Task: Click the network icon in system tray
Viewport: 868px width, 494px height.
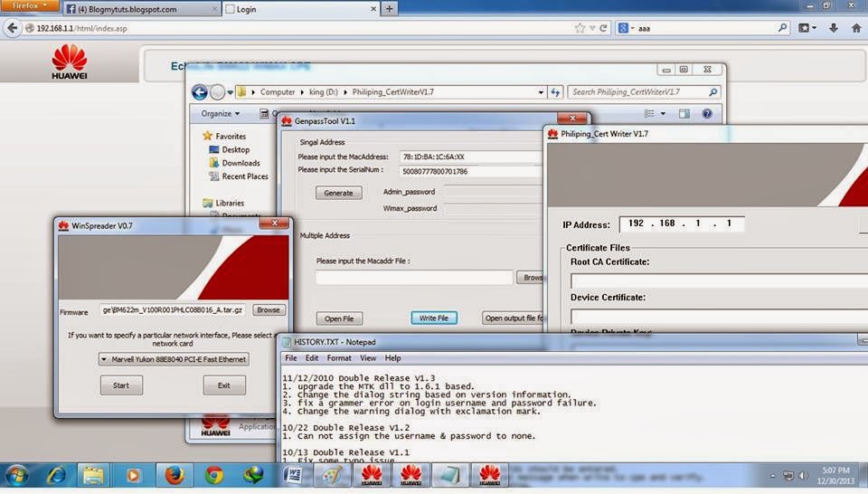Action: [788, 476]
